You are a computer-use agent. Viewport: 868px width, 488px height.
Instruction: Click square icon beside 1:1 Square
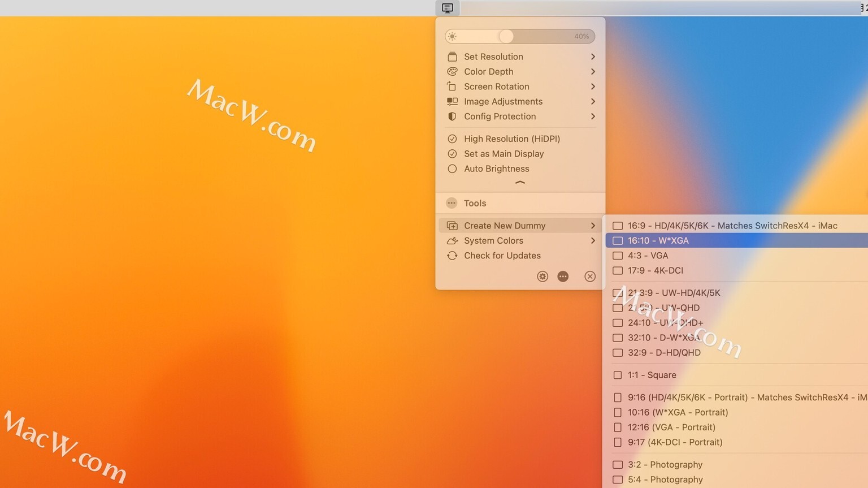tap(618, 375)
